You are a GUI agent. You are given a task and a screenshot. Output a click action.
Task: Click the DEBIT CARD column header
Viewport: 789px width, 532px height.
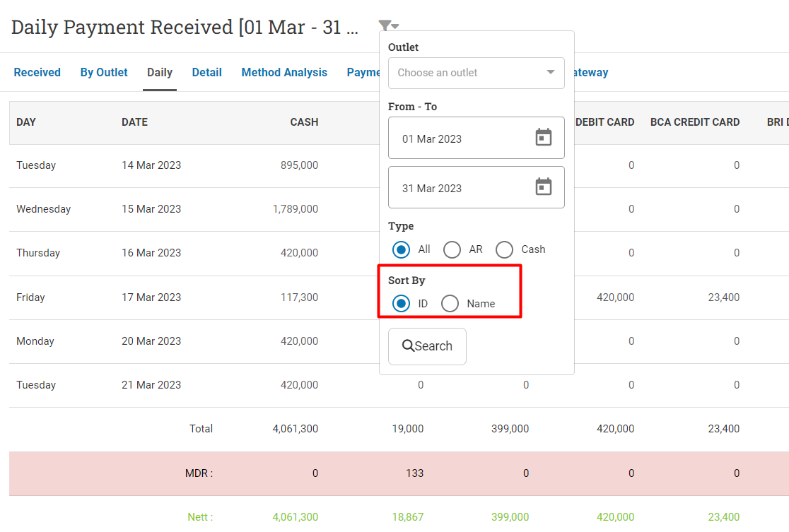point(605,122)
